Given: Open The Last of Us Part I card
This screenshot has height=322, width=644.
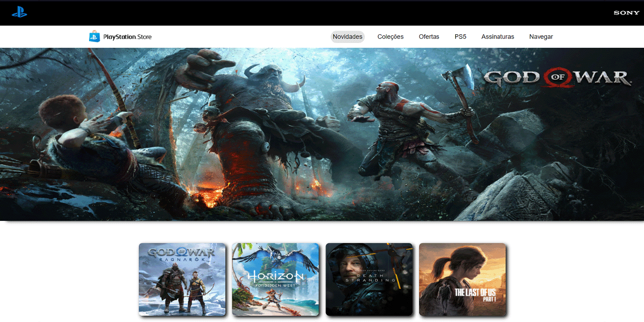Looking at the screenshot, I should [462, 280].
